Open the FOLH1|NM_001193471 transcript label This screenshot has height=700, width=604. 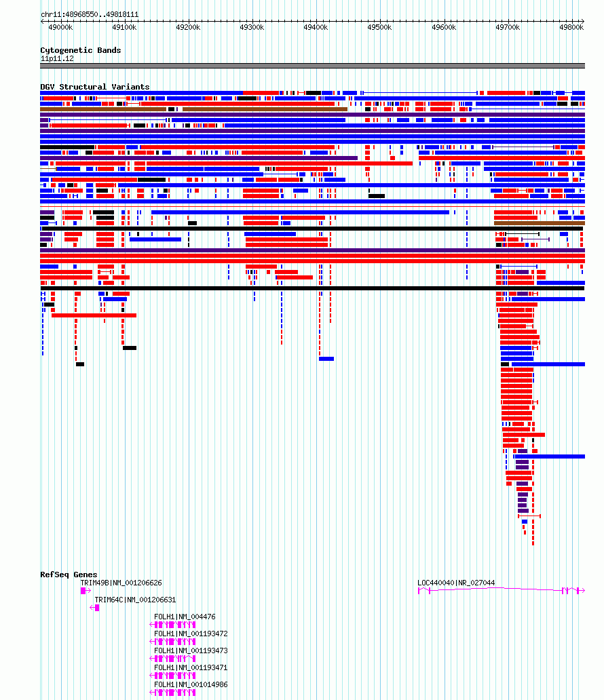(191, 667)
